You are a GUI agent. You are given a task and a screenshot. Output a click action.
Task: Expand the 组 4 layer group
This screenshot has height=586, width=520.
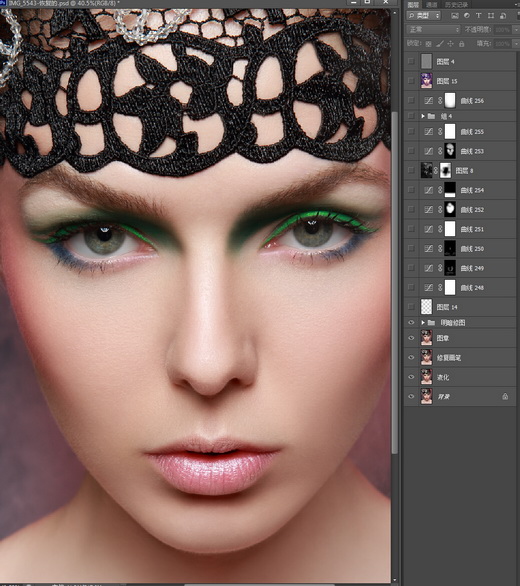click(x=423, y=116)
